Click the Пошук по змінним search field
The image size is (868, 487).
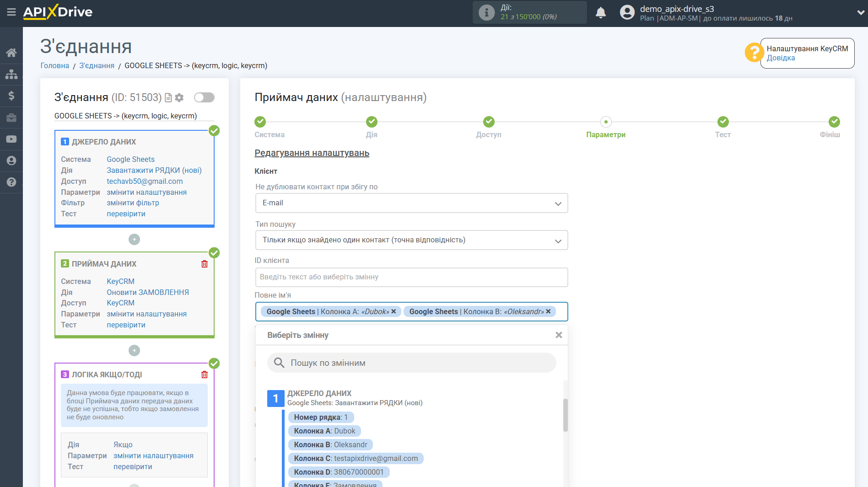[x=411, y=363]
